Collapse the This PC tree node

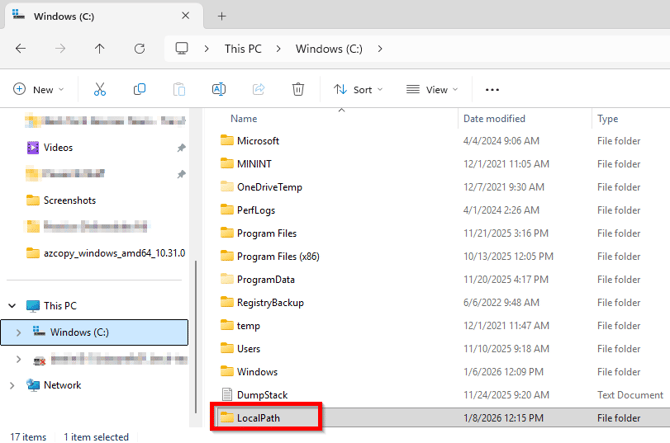click(12, 305)
